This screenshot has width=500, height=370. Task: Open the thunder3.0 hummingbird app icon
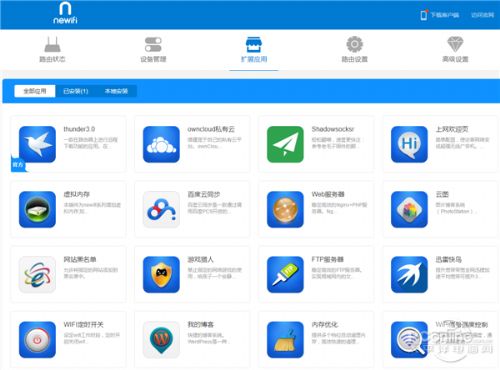click(x=37, y=144)
